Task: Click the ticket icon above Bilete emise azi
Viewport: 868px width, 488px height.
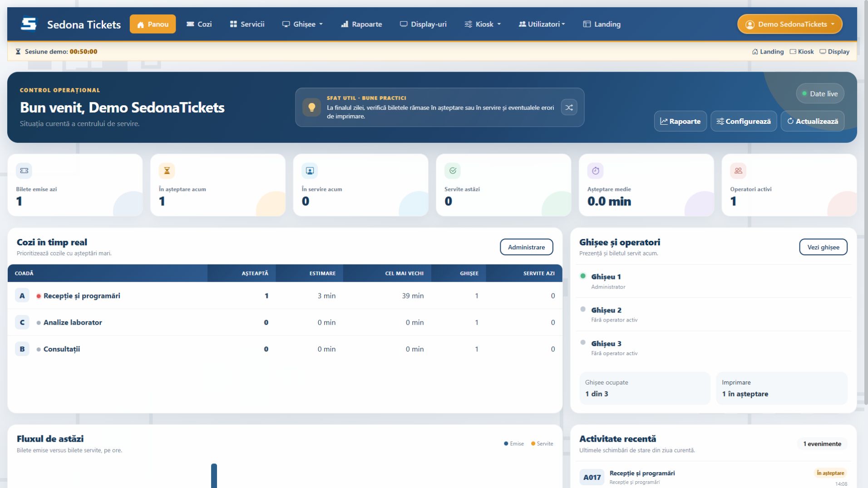Action: pyautogui.click(x=24, y=171)
